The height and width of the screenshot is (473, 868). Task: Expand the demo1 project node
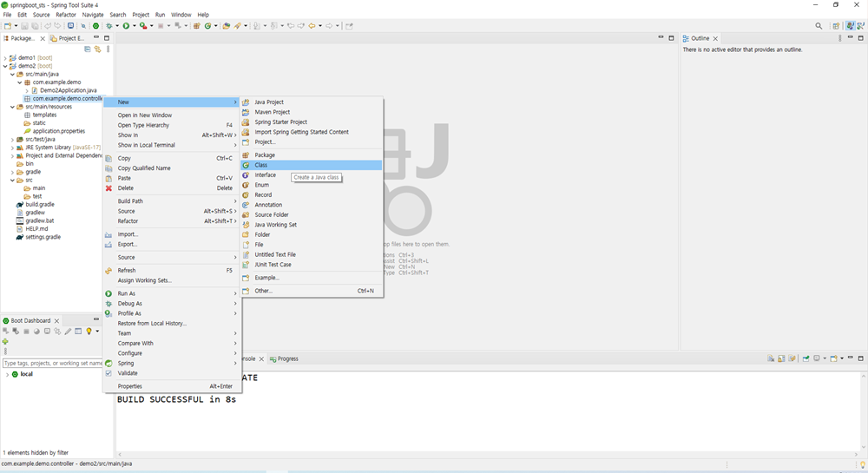pyautogui.click(x=5, y=57)
